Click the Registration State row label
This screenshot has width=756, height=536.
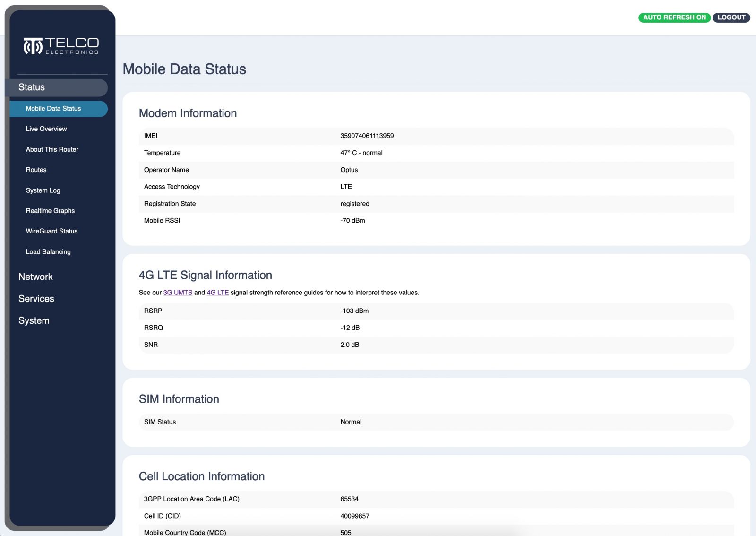pyautogui.click(x=170, y=204)
